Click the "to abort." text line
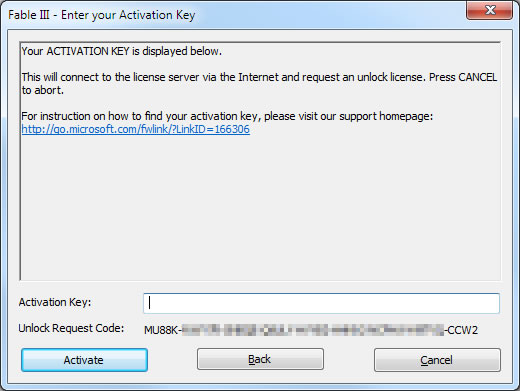Viewport: 520px width, 391px height. [x=43, y=90]
